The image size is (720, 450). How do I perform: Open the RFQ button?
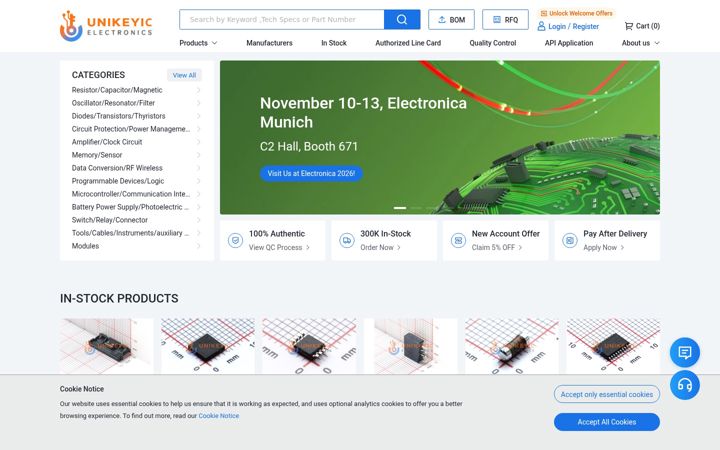click(x=505, y=20)
